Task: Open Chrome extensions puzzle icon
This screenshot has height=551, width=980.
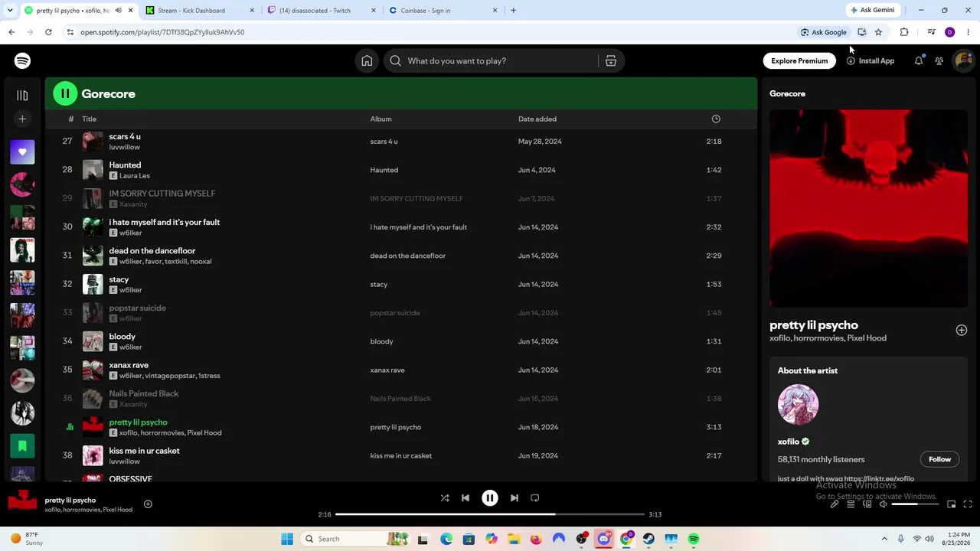Action: pos(904,32)
